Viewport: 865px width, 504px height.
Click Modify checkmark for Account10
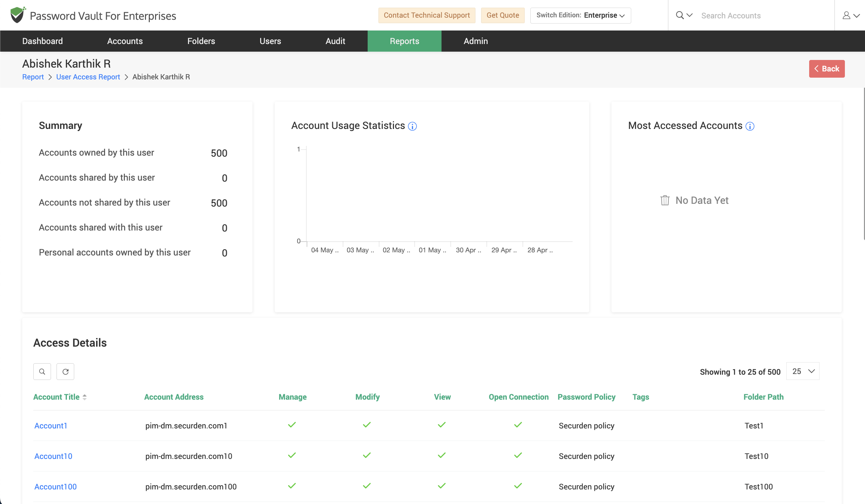[367, 455]
